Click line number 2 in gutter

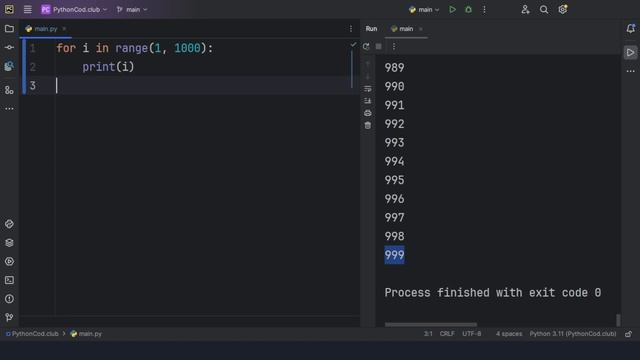point(33,67)
